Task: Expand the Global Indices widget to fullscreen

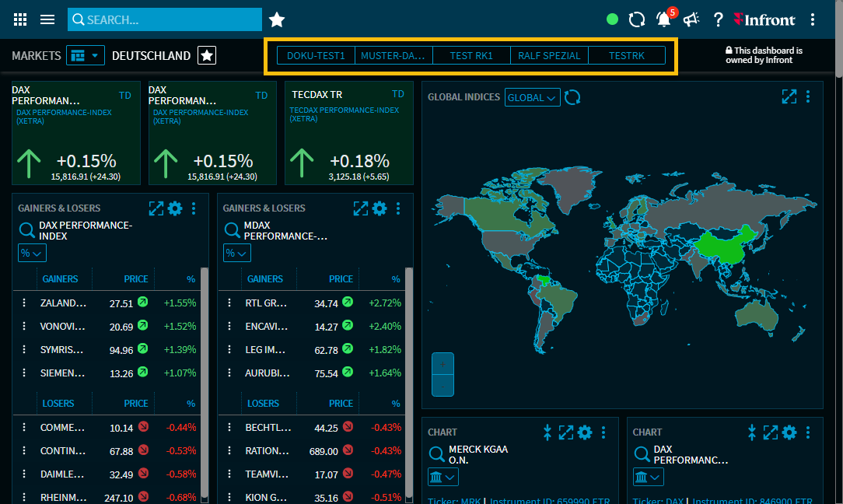Action: [x=789, y=96]
